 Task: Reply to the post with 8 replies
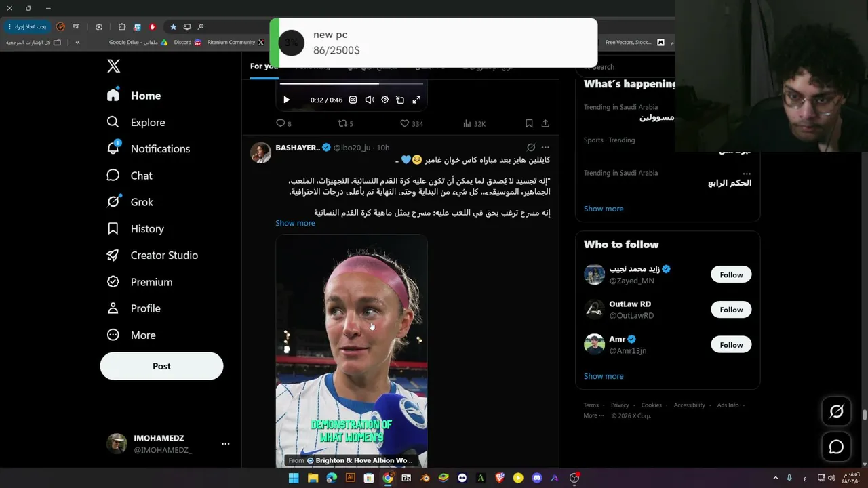point(283,123)
